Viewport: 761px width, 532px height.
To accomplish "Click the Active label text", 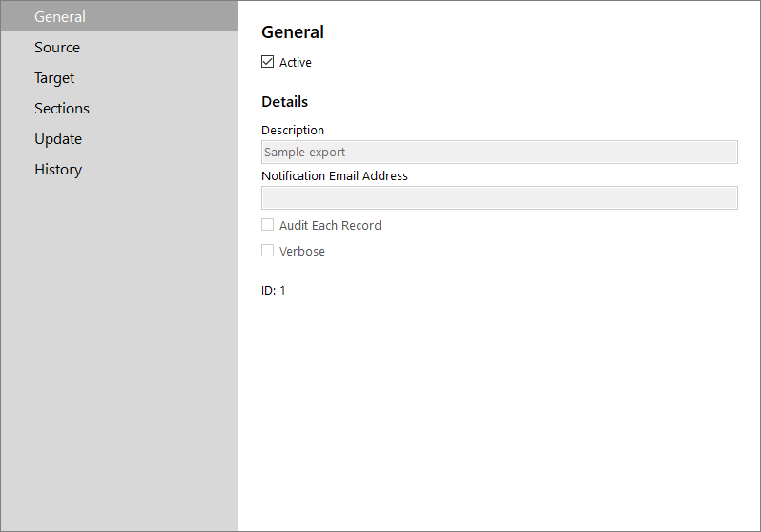I will (295, 62).
